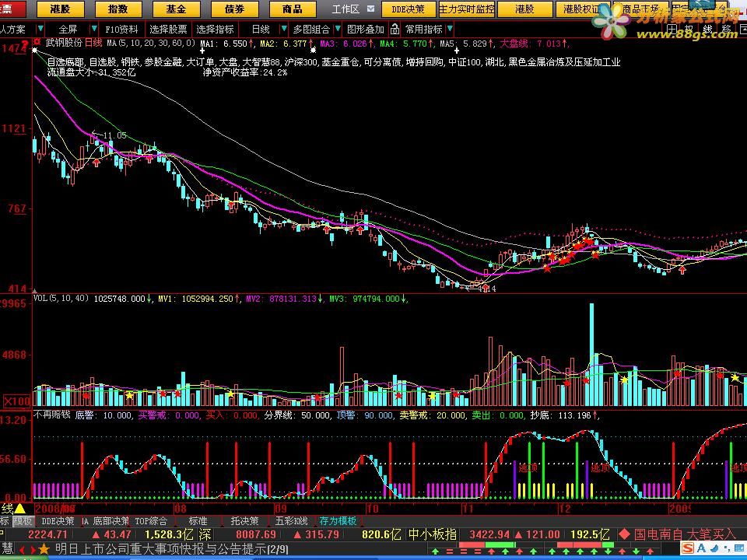
Task: Expand the dropdown next to 全屏
Action: [x=94, y=29]
